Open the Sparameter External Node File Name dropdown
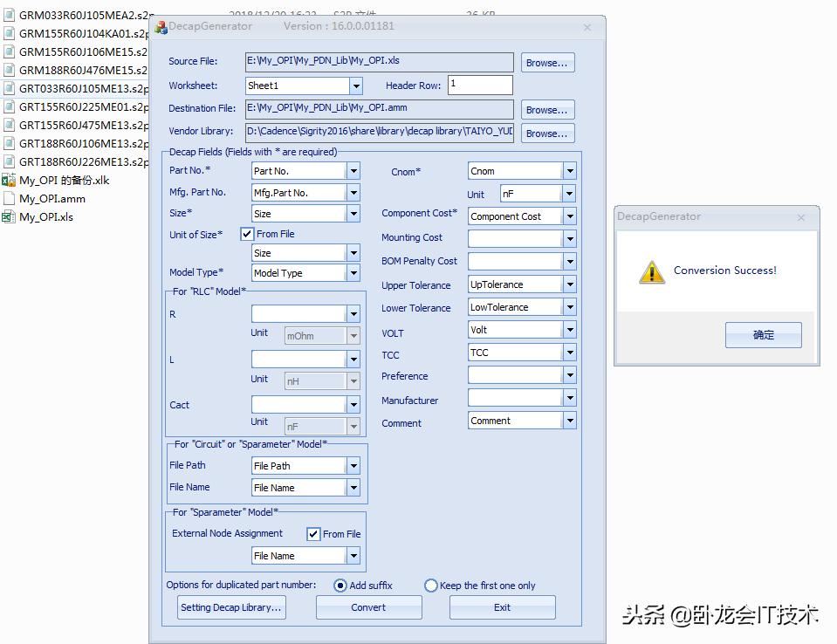837x644 pixels. click(353, 556)
